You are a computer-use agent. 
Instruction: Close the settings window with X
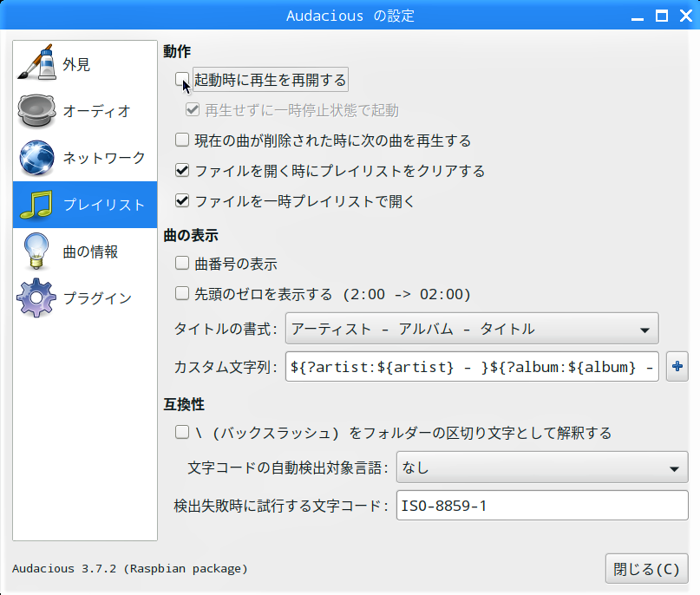(x=686, y=16)
